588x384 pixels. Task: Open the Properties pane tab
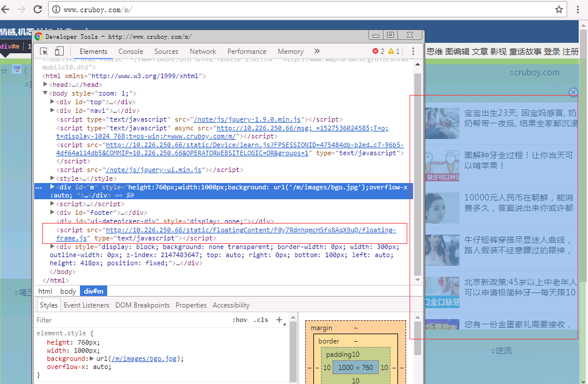click(x=191, y=305)
